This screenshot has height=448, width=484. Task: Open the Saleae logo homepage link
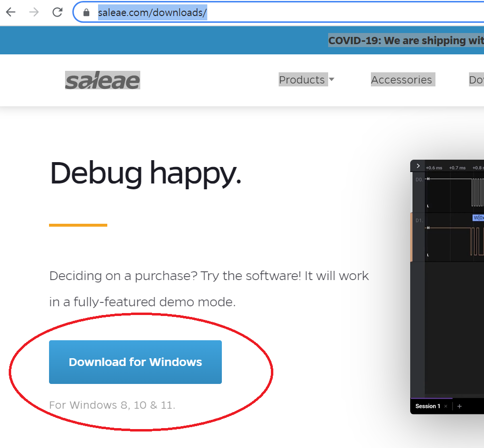pos(102,80)
